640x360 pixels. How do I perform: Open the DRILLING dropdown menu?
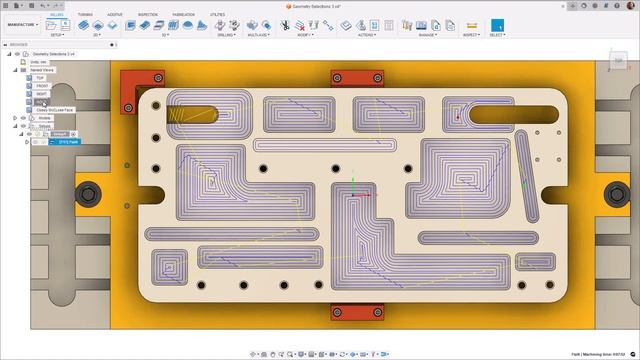[x=227, y=35]
